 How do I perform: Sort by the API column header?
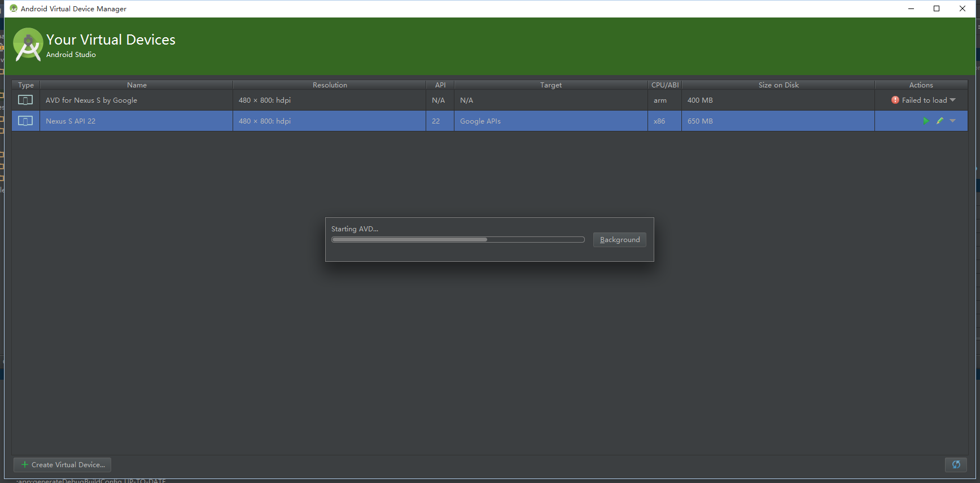click(440, 85)
